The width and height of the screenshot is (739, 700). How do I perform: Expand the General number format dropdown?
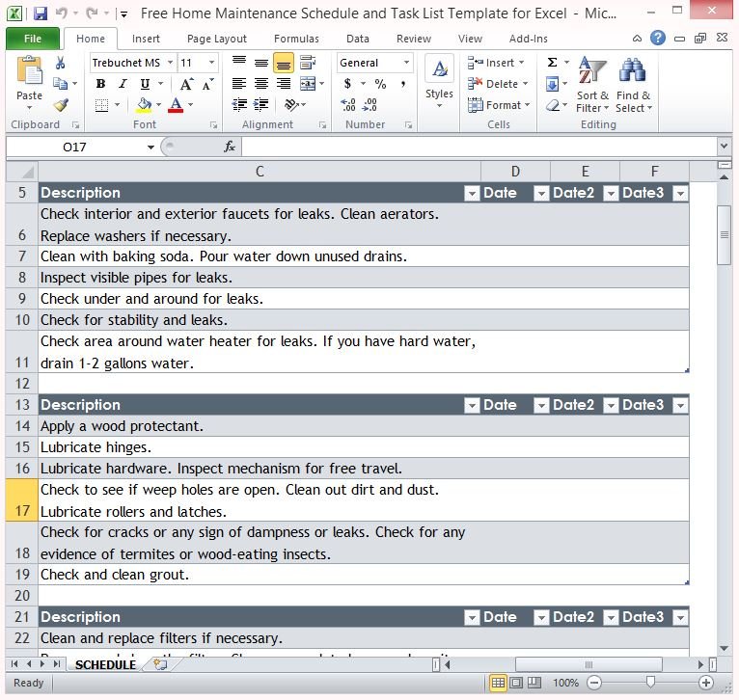coord(406,63)
